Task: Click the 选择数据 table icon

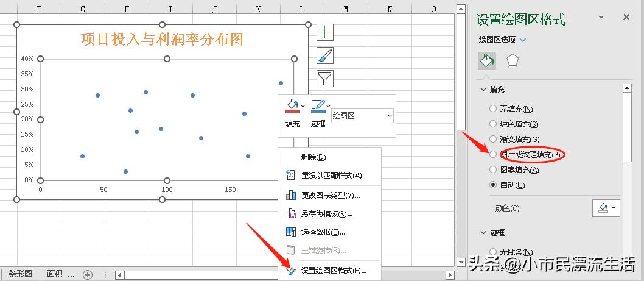Action: pyautogui.click(x=291, y=232)
